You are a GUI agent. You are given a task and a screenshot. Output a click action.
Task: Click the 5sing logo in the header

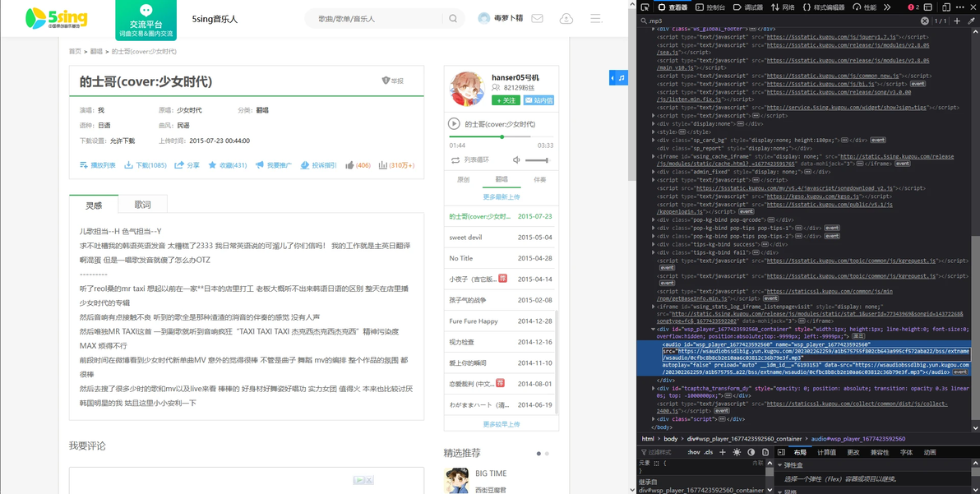[56, 18]
